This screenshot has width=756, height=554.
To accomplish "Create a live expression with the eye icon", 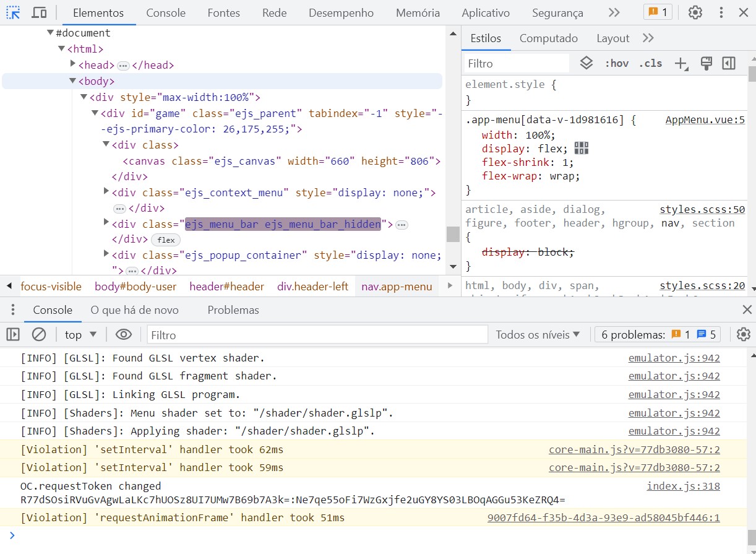I will click(x=124, y=334).
